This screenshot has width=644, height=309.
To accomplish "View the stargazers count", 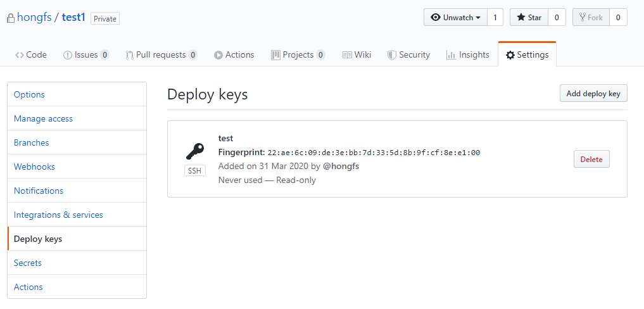I will point(557,18).
